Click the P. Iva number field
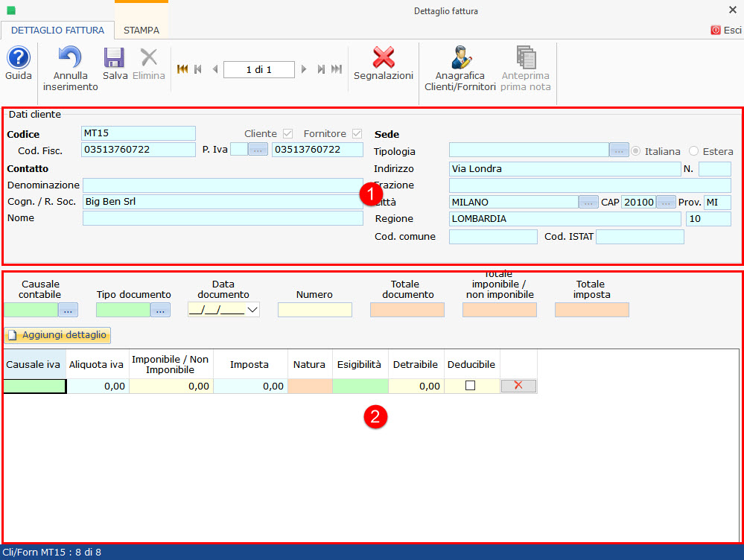Screen dimensions: 744x560 click(x=317, y=150)
